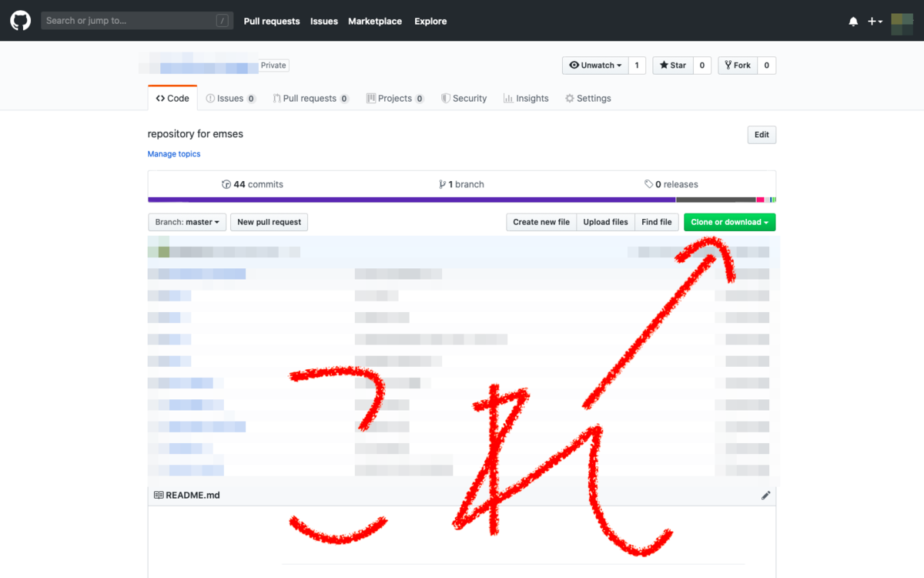Click the purple language bar segment
Screen dimensions: 924x578
412,200
